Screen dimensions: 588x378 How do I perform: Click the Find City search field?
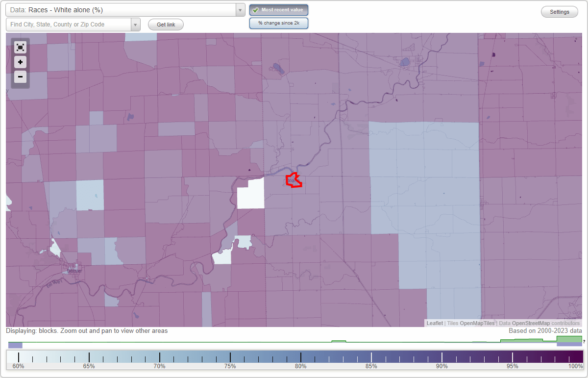69,24
